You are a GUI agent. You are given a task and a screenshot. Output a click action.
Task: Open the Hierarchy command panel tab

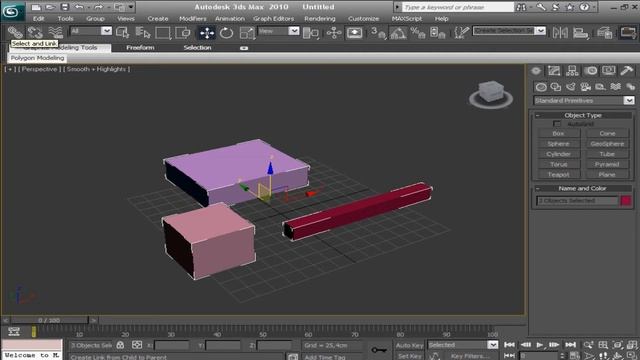pyautogui.click(x=572, y=71)
